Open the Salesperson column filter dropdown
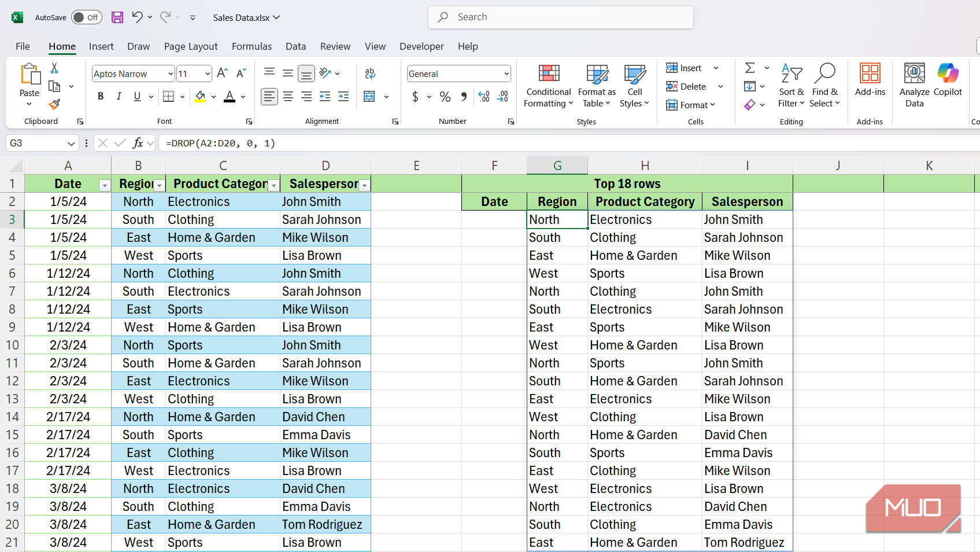The image size is (980, 552). [364, 185]
